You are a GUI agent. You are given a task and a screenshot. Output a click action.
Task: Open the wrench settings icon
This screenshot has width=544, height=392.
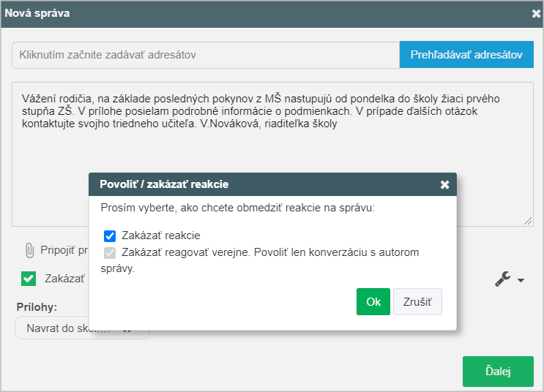(x=502, y=279)
